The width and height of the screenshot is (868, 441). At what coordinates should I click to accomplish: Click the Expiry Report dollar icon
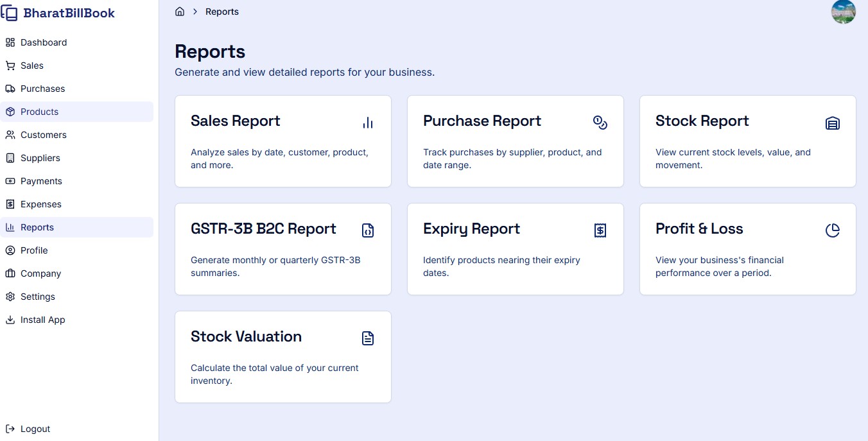[600, 230]
